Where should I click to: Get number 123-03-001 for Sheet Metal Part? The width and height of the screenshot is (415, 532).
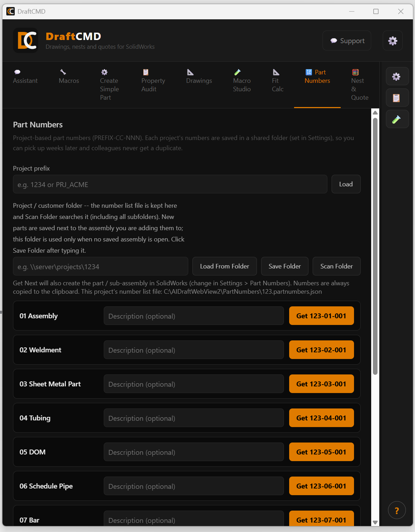pyautogui.click(x=321, y=384)
